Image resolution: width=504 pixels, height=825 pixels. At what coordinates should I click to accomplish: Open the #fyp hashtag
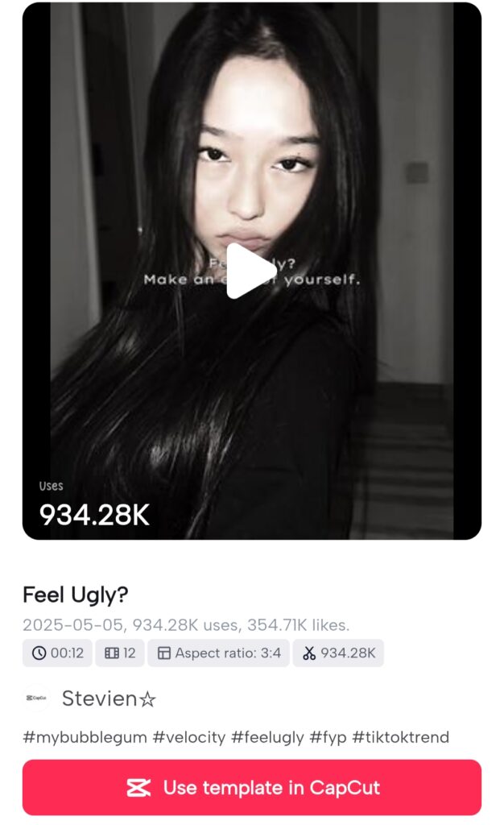point(328,737)
